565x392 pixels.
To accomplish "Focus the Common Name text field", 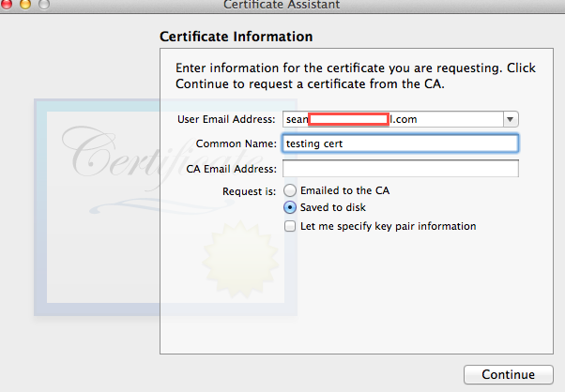I will click(400, 143).
